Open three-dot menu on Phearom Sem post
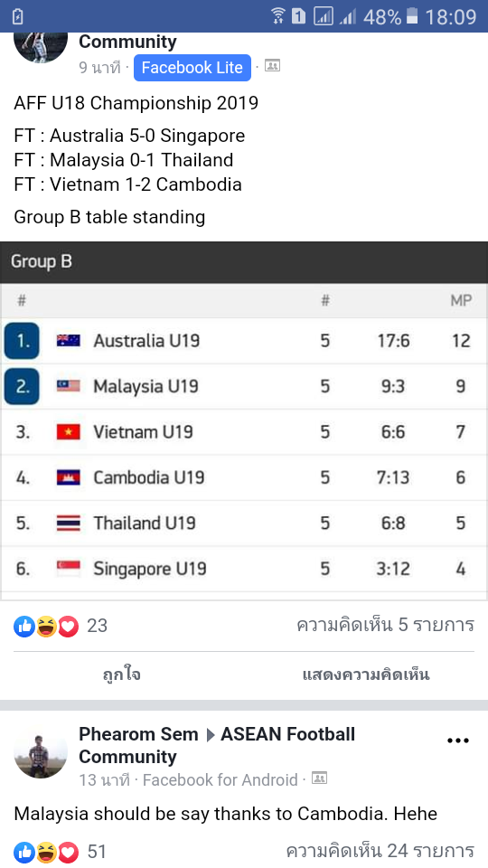The image size is (488, 868). point(458,741)
